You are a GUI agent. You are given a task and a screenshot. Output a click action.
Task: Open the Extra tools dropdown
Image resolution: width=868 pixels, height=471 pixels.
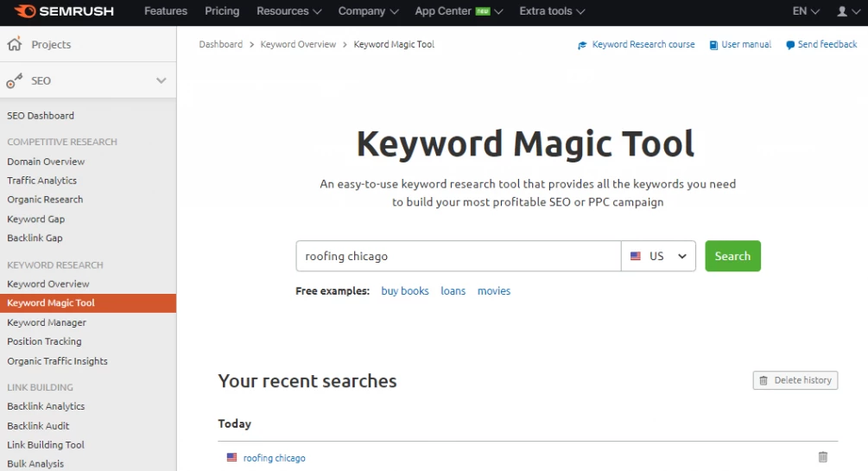pos(552,11)
